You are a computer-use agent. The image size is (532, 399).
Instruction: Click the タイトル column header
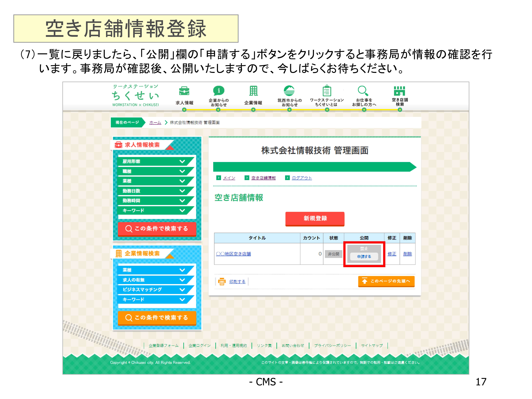click(257, 238)
